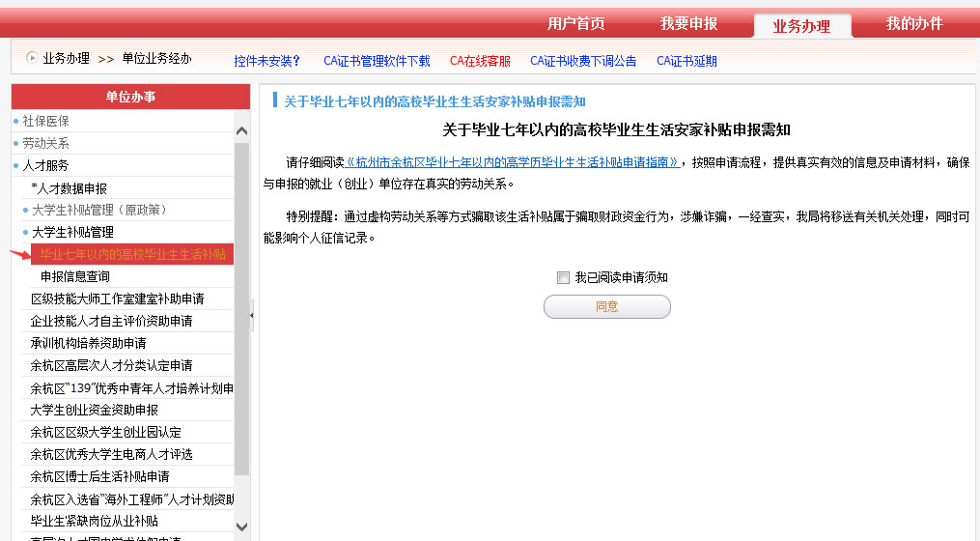Open CA证书管理软件下载 link
This screenshot has height=541, width=980.
coord(377,61)
